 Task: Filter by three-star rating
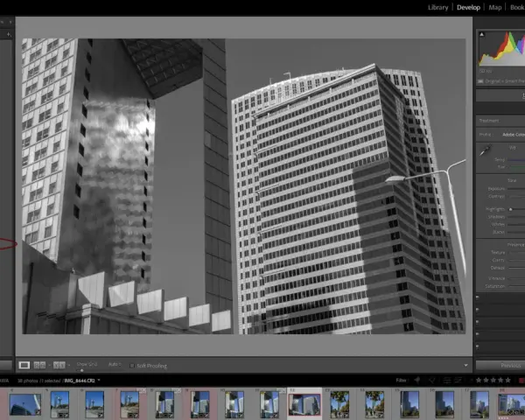[x=493, y=380]
